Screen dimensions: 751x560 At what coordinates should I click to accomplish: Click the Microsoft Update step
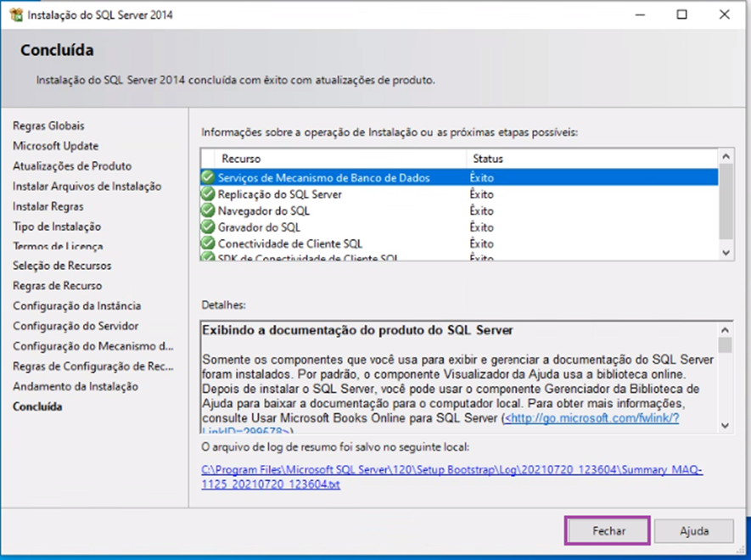tap(55, 146)
